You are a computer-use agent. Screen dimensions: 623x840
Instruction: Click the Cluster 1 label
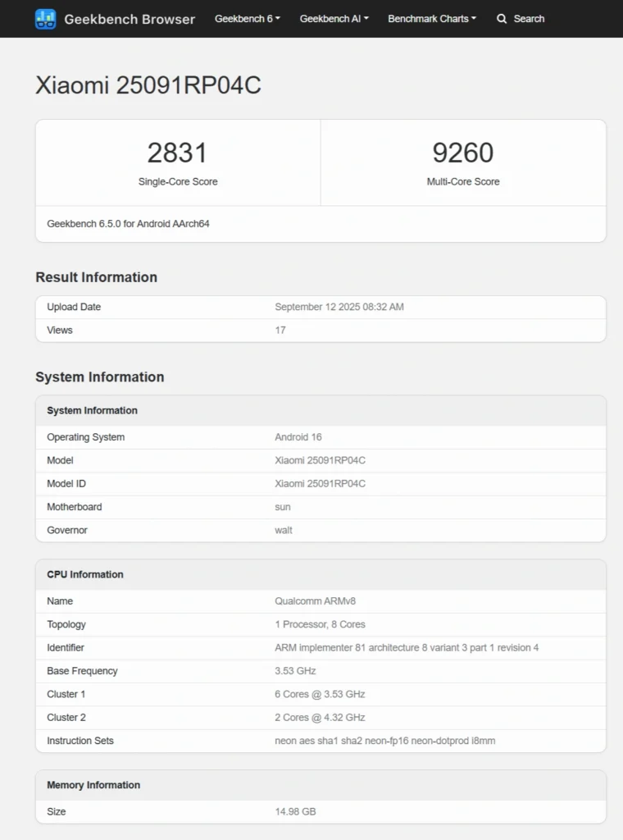[66, 694]
